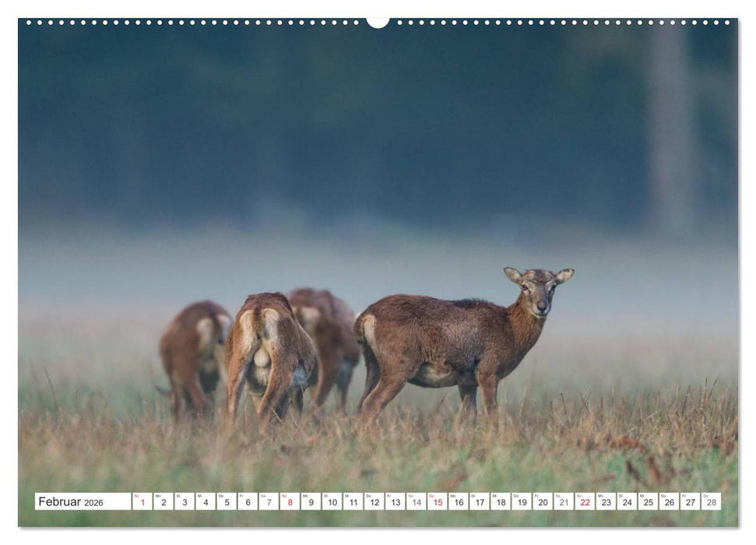Screen dimensions: 756x545
Task: Click the date 5 cell marked Do
Action: point(227,505)
